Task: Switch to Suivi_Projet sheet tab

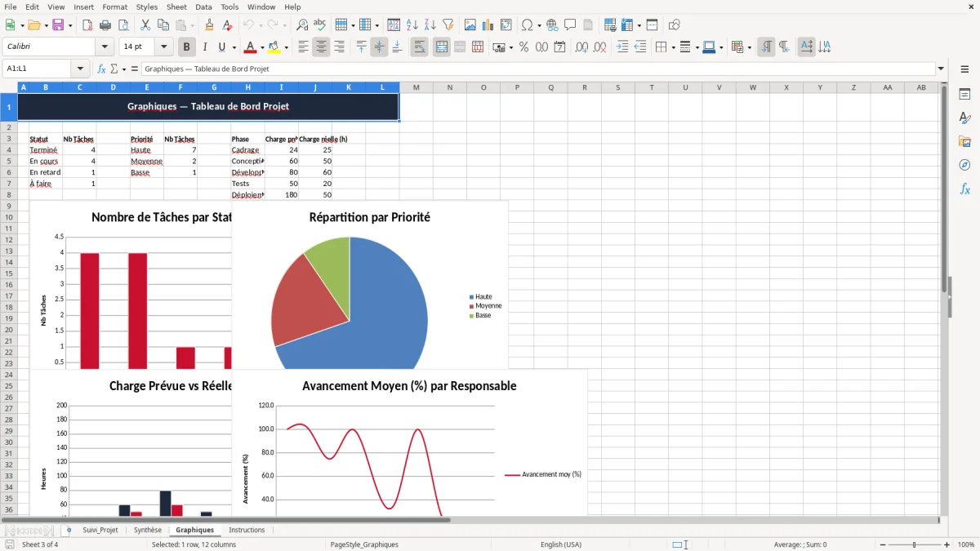Action: coord(100,530)
